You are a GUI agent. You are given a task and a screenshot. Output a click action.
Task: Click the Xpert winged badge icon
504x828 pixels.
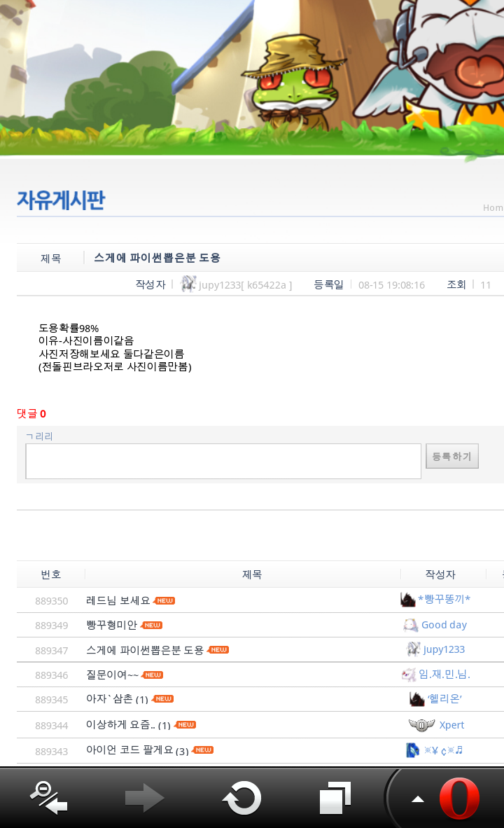pyautogui.click(x=421, y=724)
